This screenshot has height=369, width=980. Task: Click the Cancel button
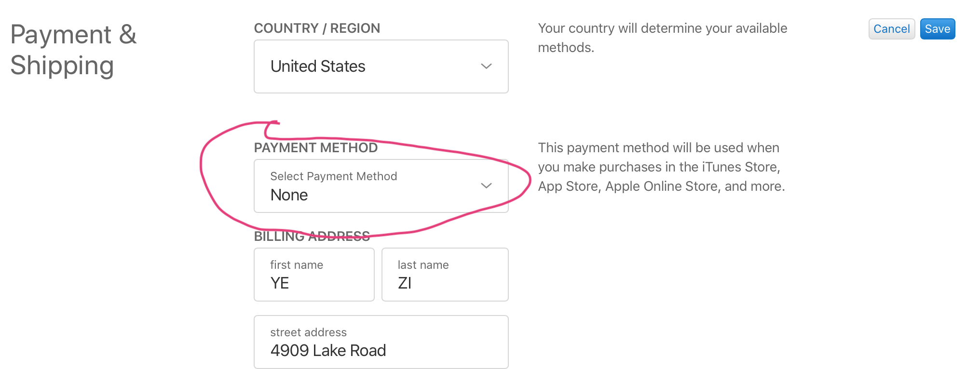[x=891, y=29]
